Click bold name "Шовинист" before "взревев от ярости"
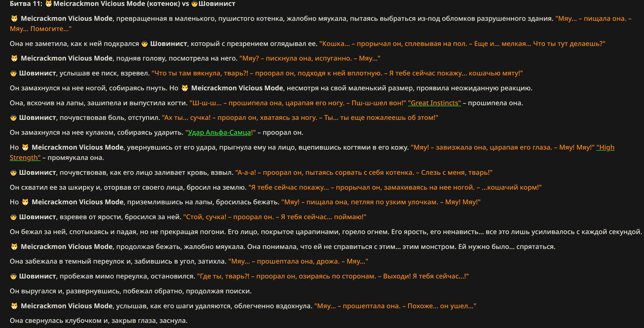Screen dimensions: 644x328 [37, 217]
